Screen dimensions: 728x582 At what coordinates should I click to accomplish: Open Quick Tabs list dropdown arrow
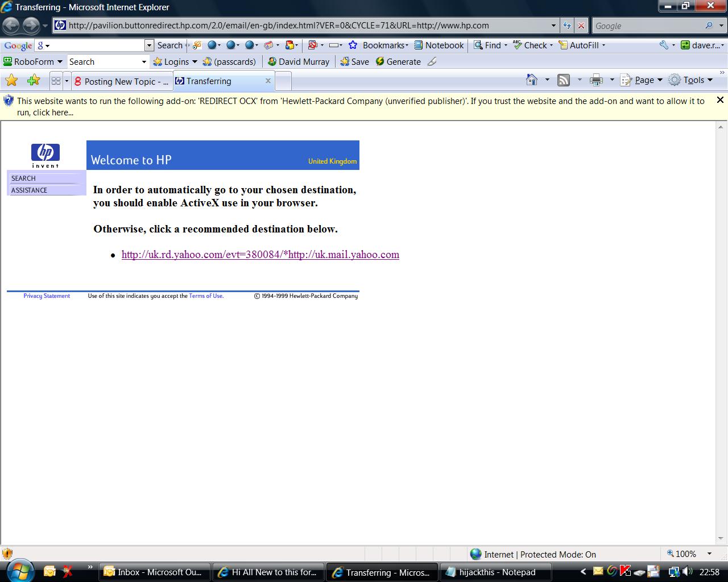(67, 81)
